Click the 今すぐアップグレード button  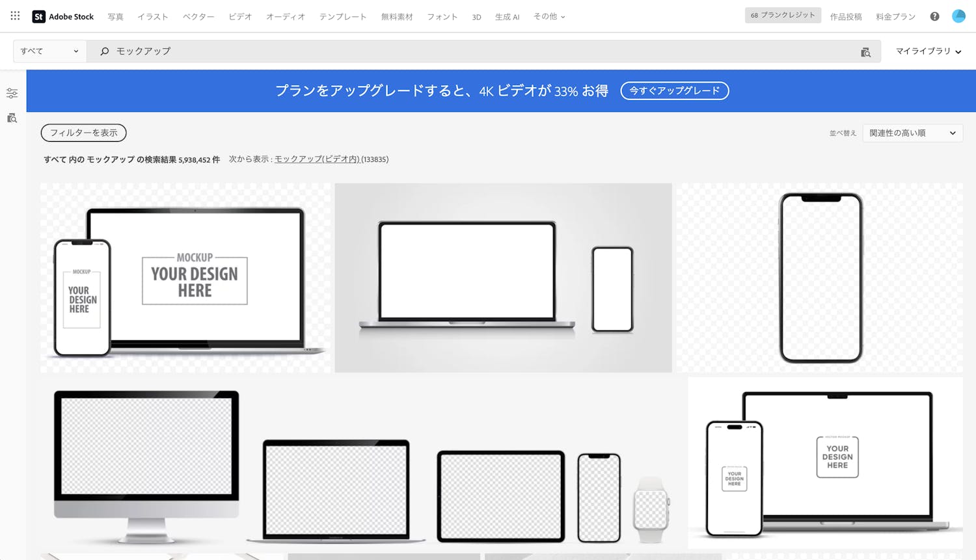point(674,91)
